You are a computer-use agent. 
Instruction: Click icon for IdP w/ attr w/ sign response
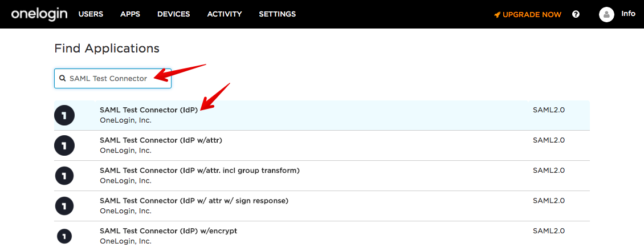pos(64,206)
